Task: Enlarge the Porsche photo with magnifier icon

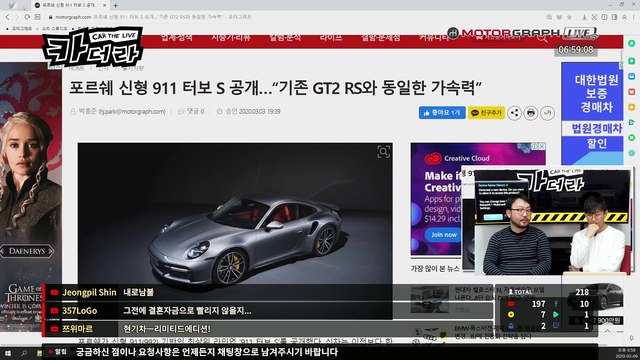Action: pyautogui.click(x=383, y=152)
